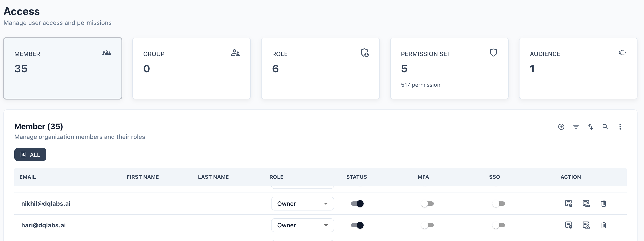Screen dimensions: 644x241
Task: Select the PERMISSION SET card
Action: click(x=449, y=68)
